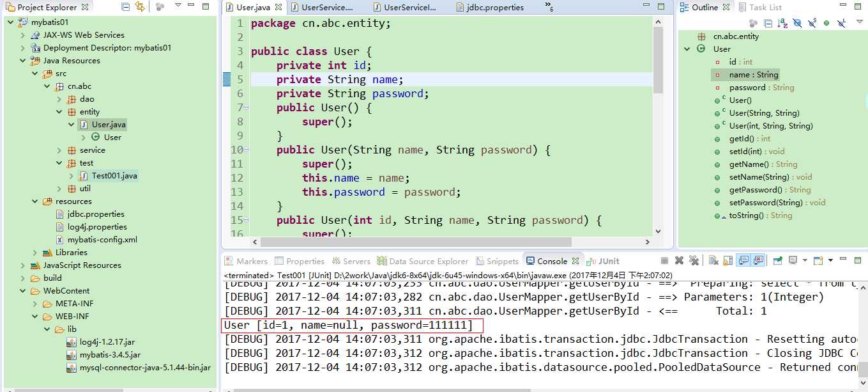The image size is (868, 392).
Task: Click Pin Console icon
Action: [777, 260]
